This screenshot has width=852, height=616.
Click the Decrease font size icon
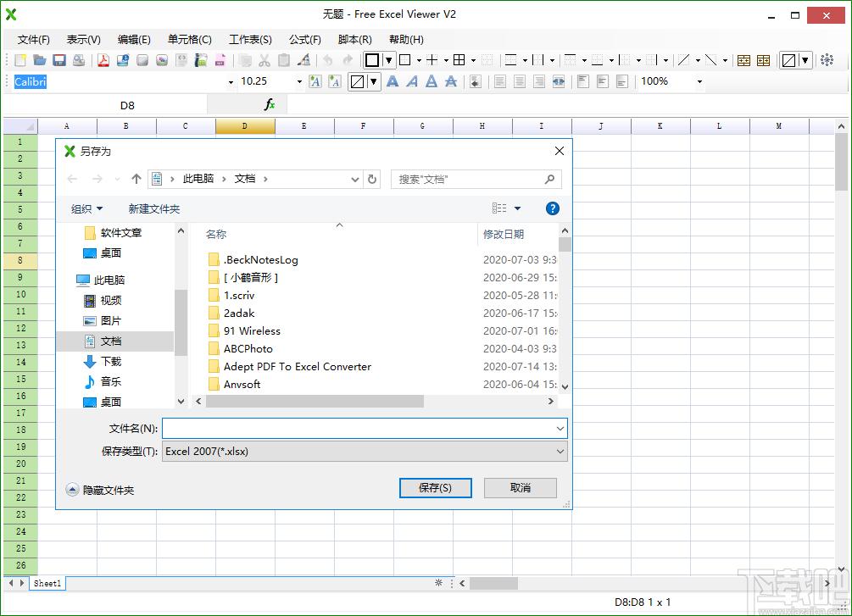pyautogui.click(x=334, y=81)
